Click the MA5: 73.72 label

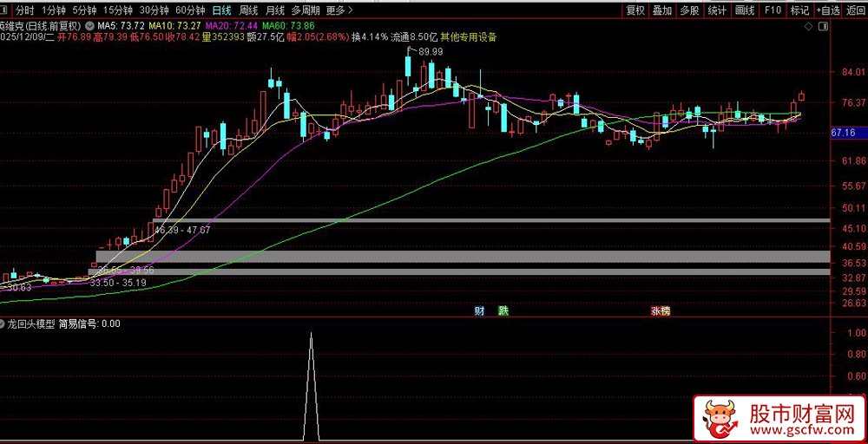click(122, 26)
